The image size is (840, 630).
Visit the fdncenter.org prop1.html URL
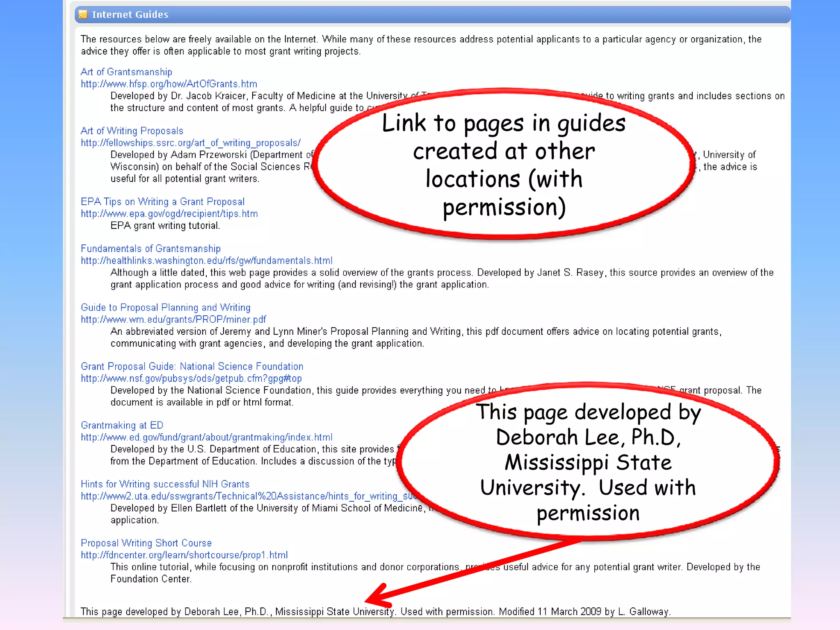tap(184, 555)
